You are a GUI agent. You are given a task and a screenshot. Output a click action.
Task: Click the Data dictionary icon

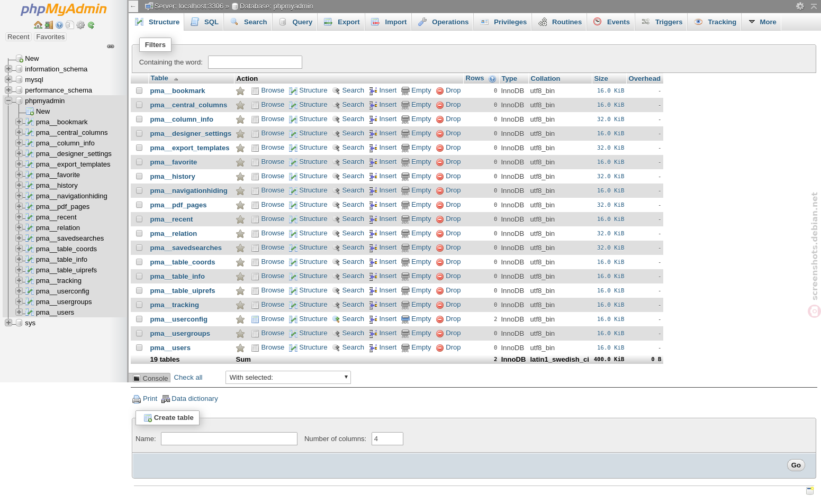[166, 399]
